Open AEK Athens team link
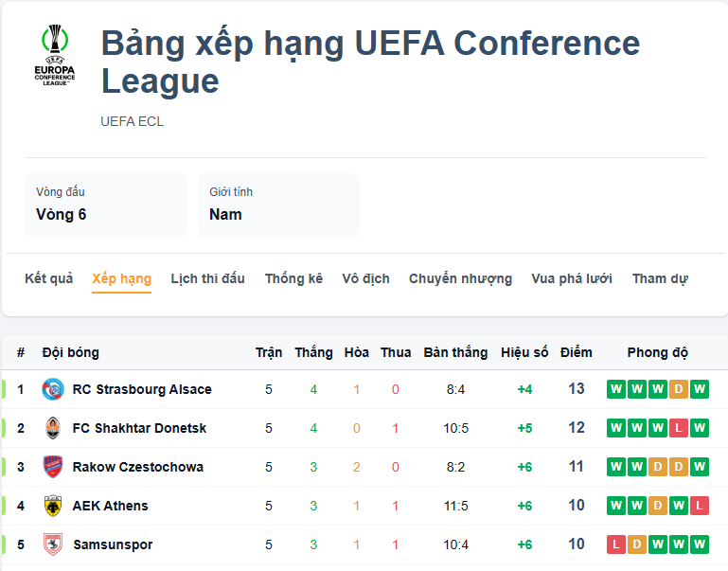The image size is (728, 571). tap(110, 506)
